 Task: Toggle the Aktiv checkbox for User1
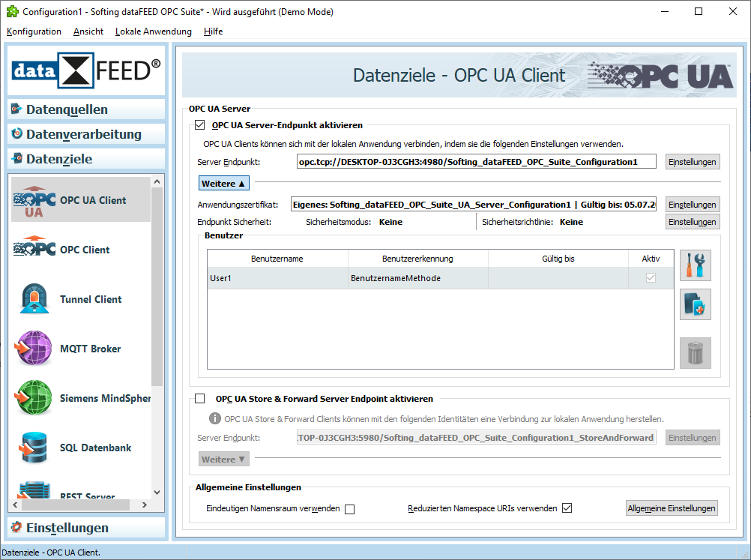tap(651, 278)
